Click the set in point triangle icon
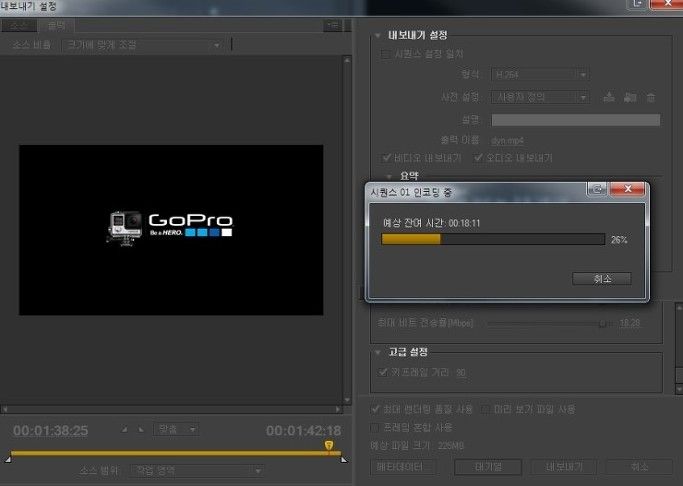 [125, 429]
